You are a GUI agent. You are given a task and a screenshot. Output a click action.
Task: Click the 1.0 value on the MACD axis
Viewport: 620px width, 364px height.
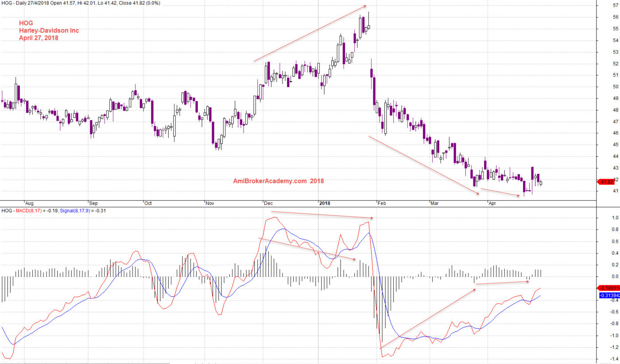615,218
